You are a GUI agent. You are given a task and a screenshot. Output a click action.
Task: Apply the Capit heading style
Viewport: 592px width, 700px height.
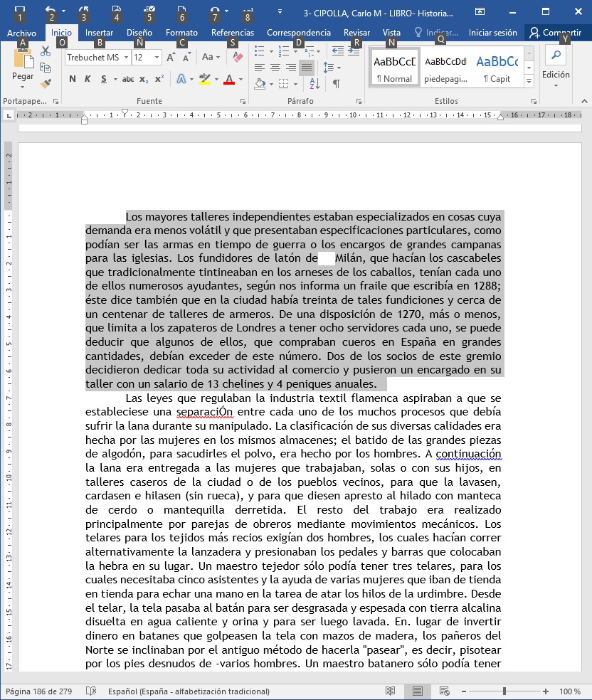click(x=497, y=67)
